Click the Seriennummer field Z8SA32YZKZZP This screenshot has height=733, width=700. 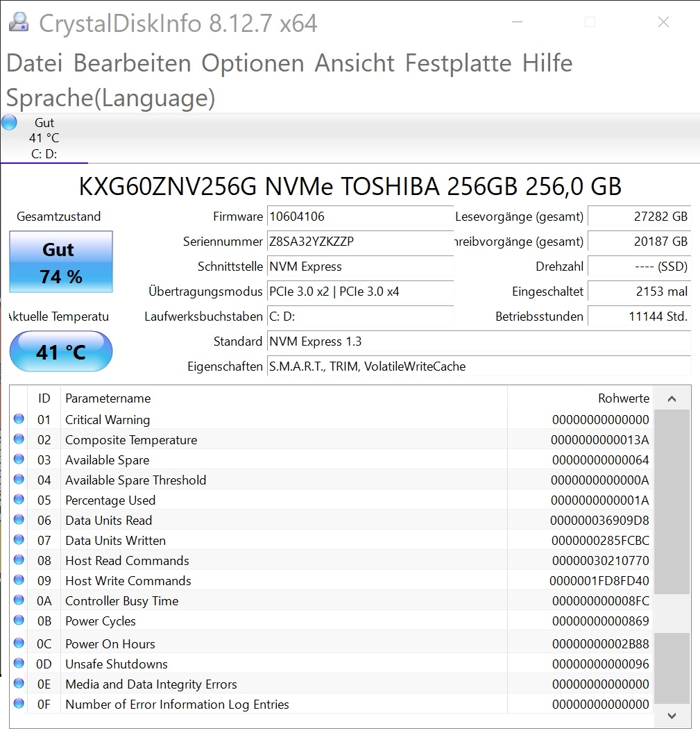point(360,242)
